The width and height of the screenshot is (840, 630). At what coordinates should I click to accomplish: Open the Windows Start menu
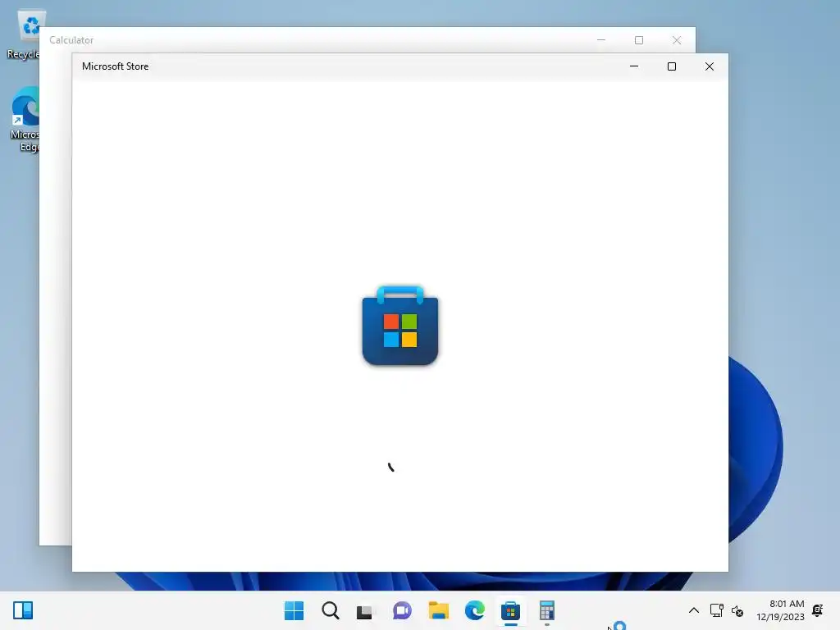(x=294, y=610)
